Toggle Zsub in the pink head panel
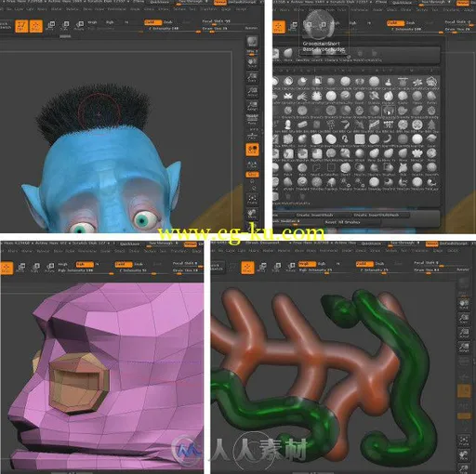476x474 pixels. [139, 264]
